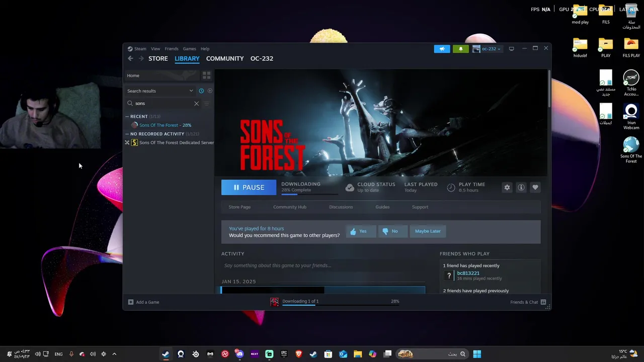Open the Community Hub link
The width and height of the screenshot is (644, 362).
coord(290,207)
